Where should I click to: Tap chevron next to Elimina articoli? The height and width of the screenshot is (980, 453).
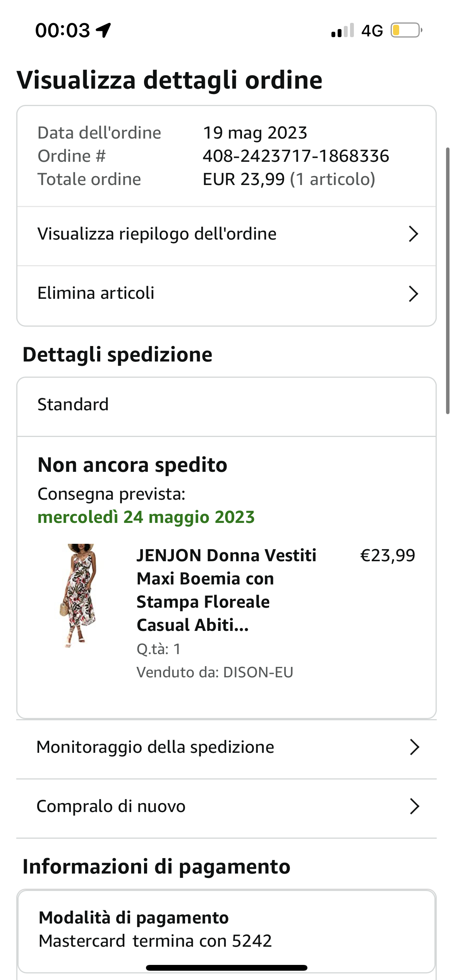[414, 294]
